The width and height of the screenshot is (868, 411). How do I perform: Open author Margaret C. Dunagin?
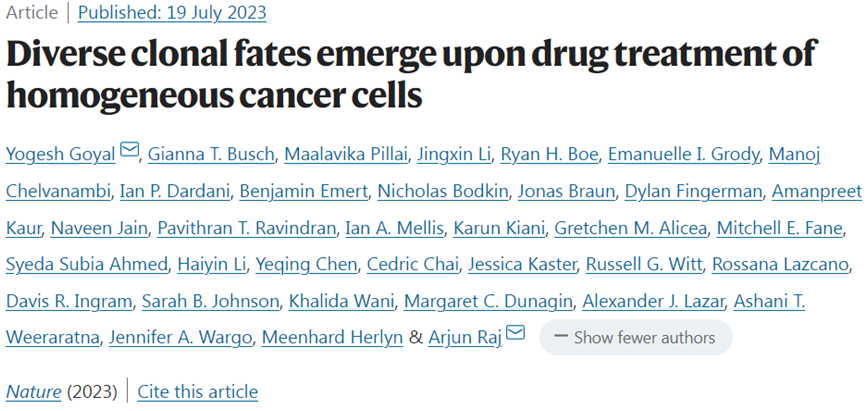tap(488, 301)
